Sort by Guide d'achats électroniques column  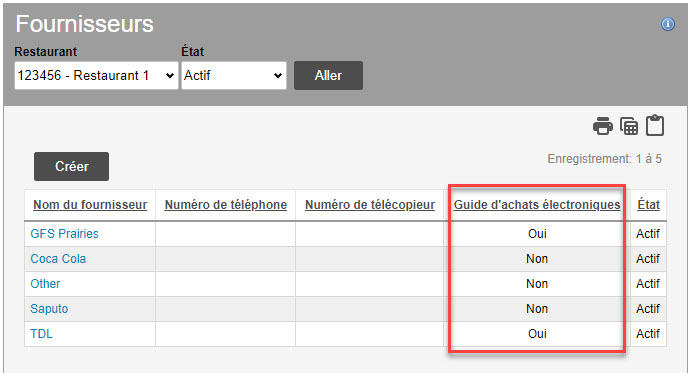[537, 205]
